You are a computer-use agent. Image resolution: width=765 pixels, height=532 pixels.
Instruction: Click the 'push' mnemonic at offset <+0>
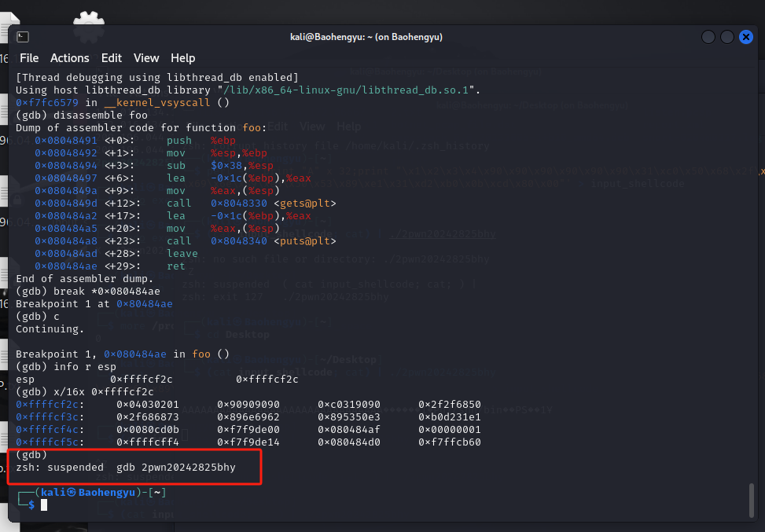click(x=179, y=141)
